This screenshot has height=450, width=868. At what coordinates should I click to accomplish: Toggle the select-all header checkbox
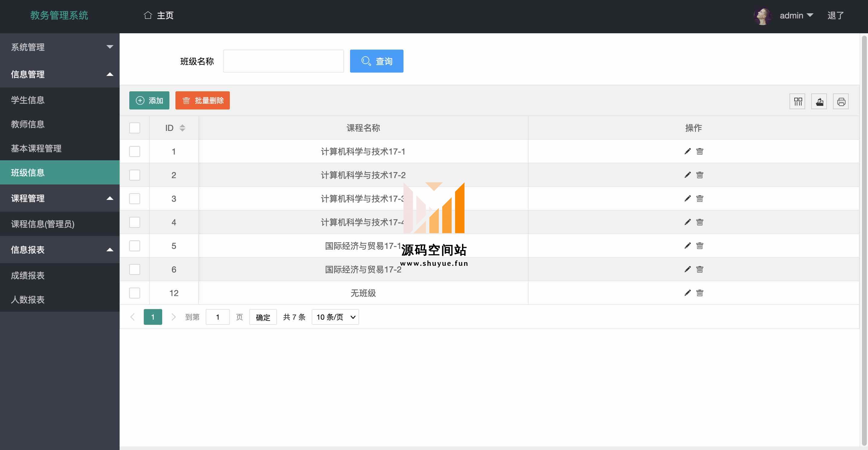coord(135,128)
